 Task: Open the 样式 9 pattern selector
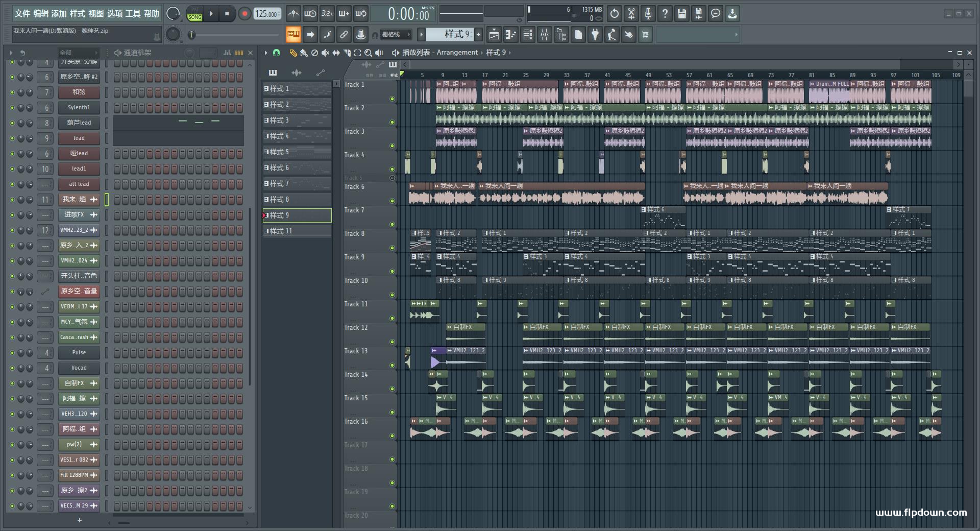(x=451, y=34)
